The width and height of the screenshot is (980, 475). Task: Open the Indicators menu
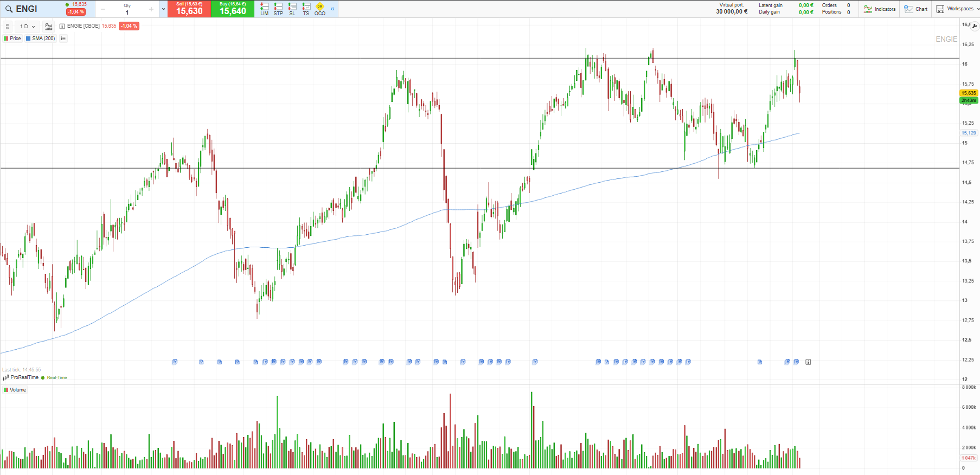879,9
